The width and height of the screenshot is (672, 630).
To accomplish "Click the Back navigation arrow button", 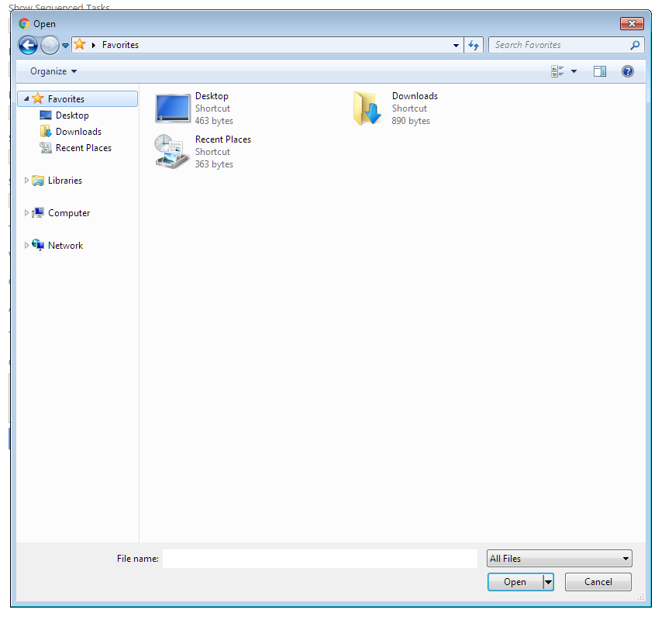I will tap(28, 45).
